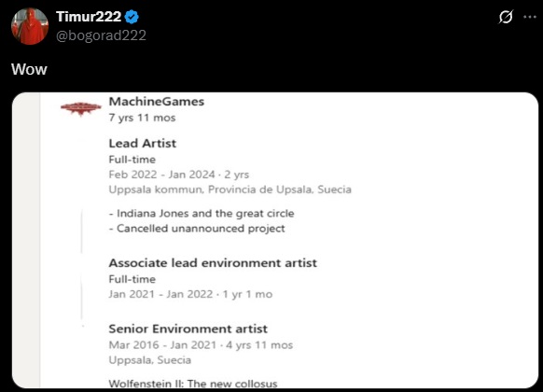Click the Timur222 display name
543x392 pixels.
click(89, 17)
